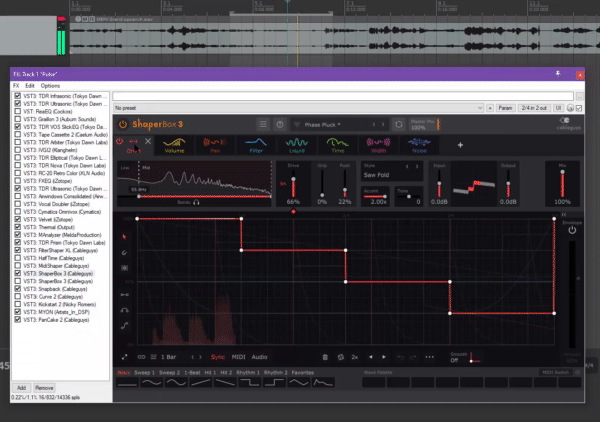Switch to the Time shaper tab

pyautogui.click(x=338, y=145)
